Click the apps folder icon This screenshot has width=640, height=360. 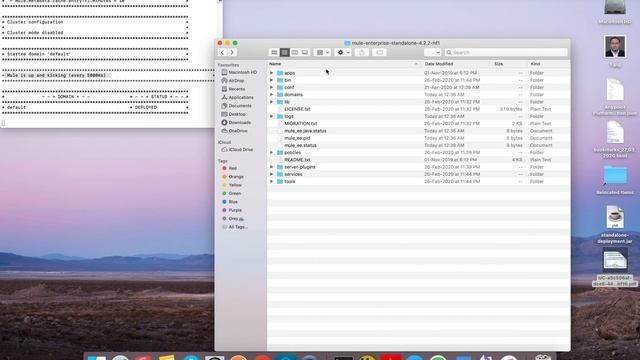point(280,73)
